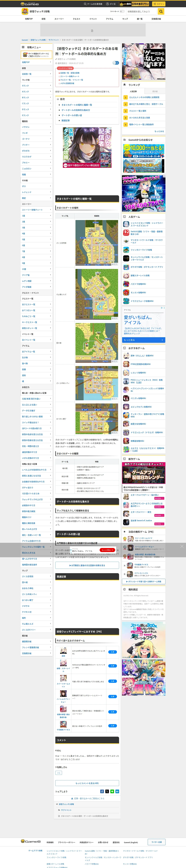Open the 交換掲示板 tab in the top navigation
This screenshot has width=186, height=868.
156,19
